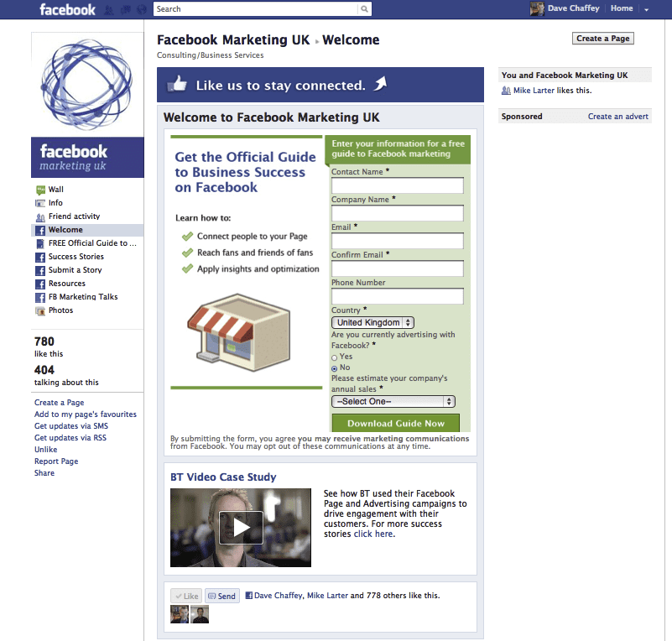This screenshot has height=641, width=672.
Task: Select the No advertising radio button
Action: [x=334, y=368]
